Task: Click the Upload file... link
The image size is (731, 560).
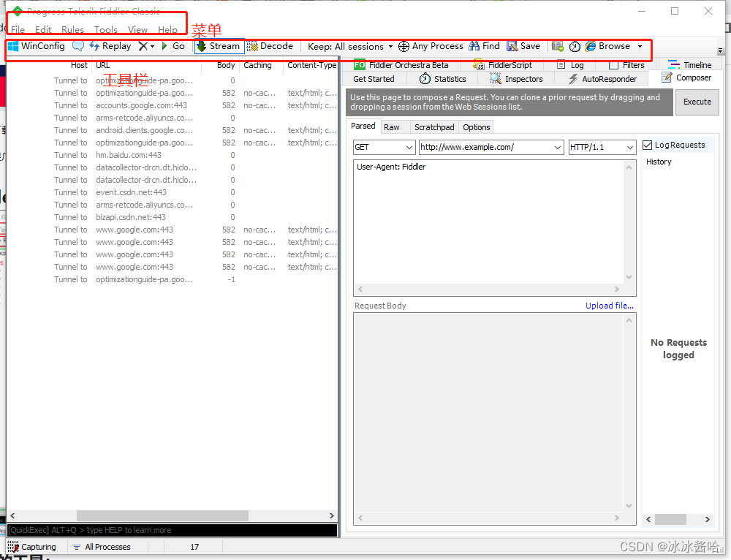Action: click(x=610, y=306)
